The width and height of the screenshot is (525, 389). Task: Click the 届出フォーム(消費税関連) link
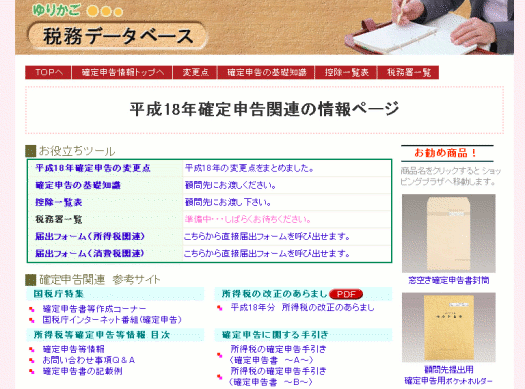pos(90,253)
